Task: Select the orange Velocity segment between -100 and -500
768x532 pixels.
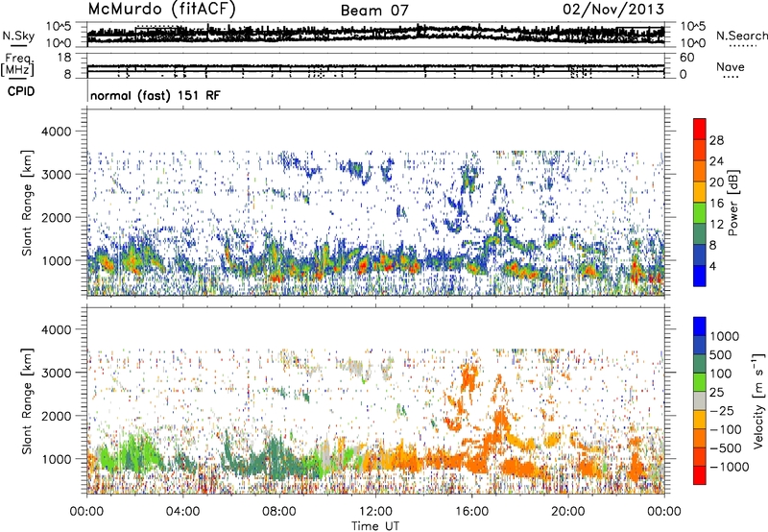Action: pos(700,438)
